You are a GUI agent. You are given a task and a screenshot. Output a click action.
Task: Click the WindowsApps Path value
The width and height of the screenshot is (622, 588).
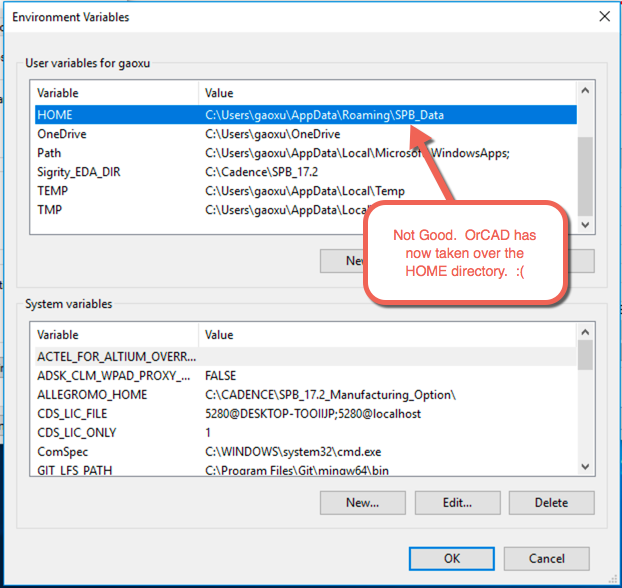(x=357, y=153)
